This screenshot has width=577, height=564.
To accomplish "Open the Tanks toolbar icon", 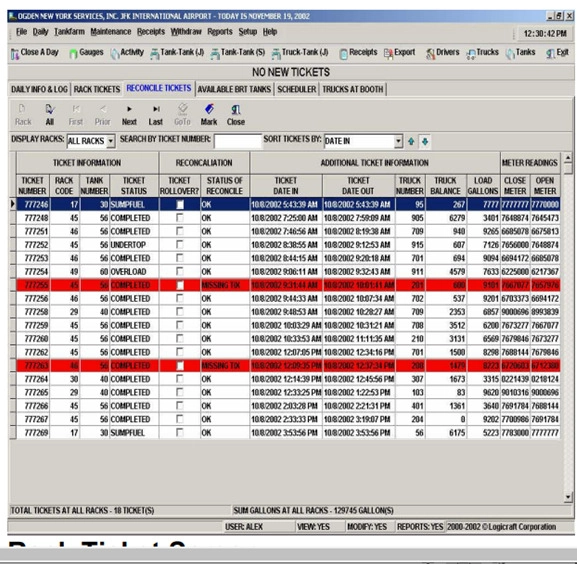I will coord(520,53).
